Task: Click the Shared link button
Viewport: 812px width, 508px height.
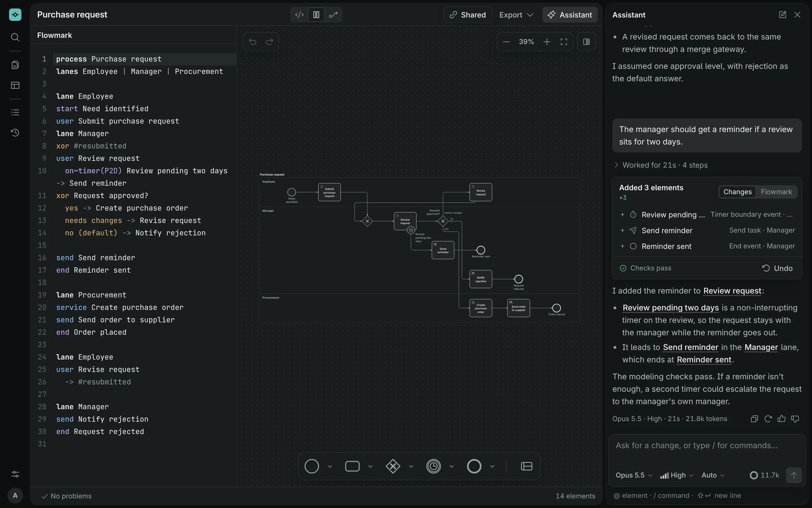Action: [468, 15]
